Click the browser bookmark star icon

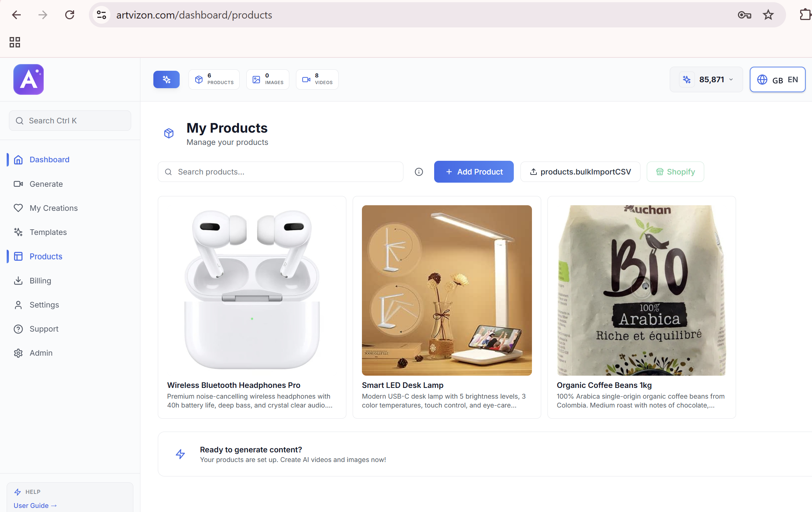coord(768,15)
